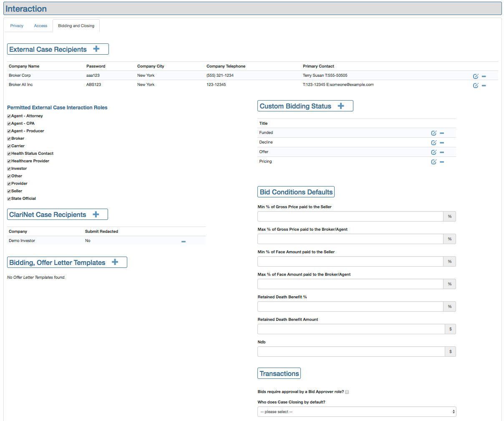Add a ClariNet Case Recipient
The height and width of the screenshot is (421, 504).
coord(96,214)
